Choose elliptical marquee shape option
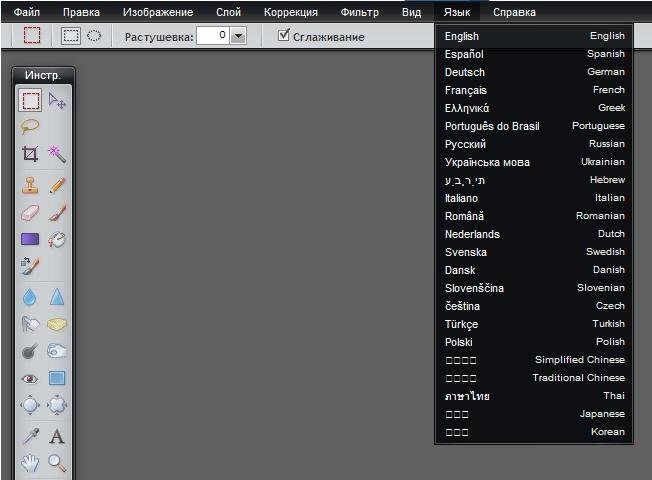The height and width of the screenshot is (480, 652). pyautogui.click(x=94, y=36)
